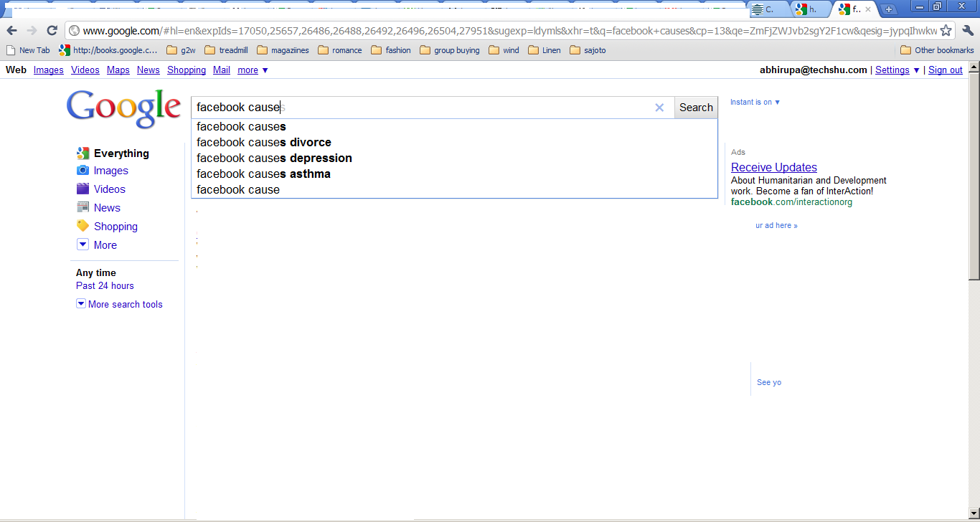Reload the page with the refresh icon
Screen dimensions: 980x522
(52, 30)
